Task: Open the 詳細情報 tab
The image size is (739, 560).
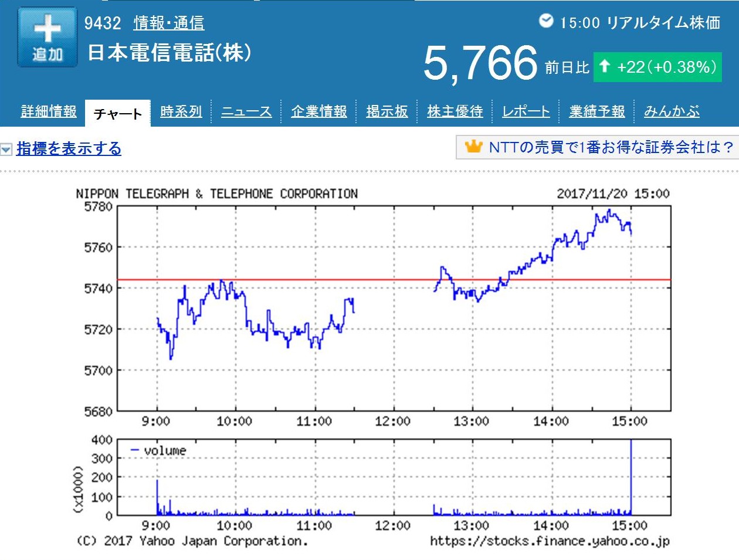Action: 49,111
